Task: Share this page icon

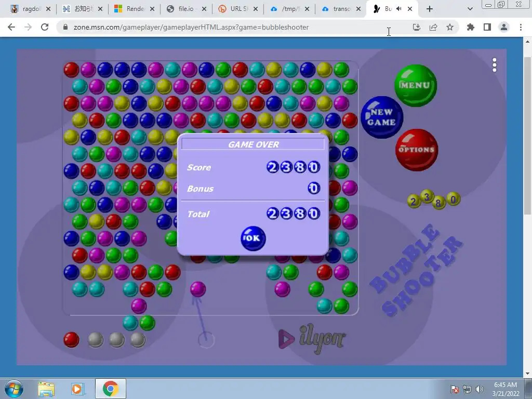Action: click(x=433, y=27)
